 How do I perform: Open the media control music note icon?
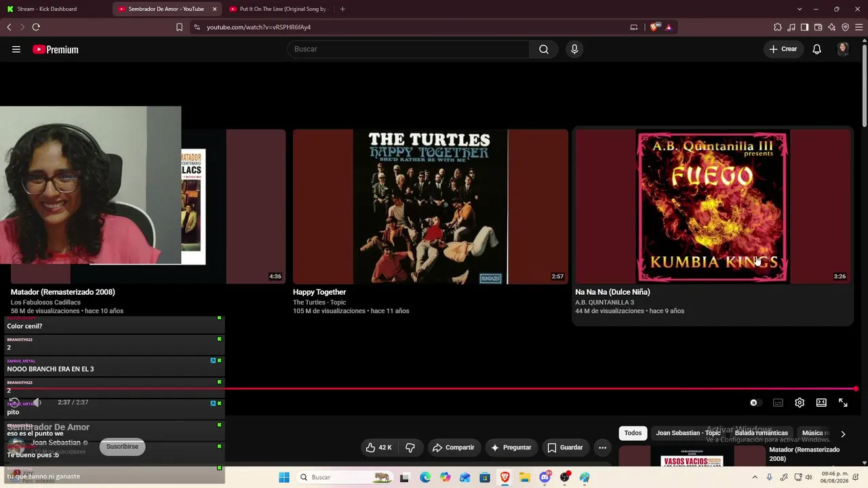[x=791, y=27]
